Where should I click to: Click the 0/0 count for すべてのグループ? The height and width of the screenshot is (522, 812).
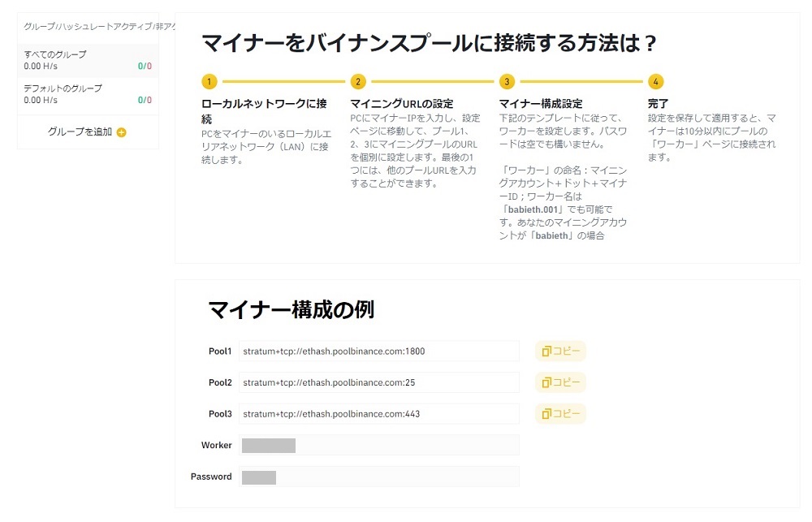[145, 67]
